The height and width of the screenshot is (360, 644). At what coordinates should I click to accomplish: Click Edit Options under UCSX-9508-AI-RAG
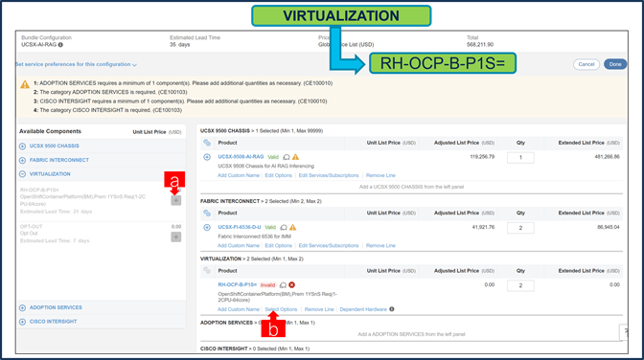279,175
